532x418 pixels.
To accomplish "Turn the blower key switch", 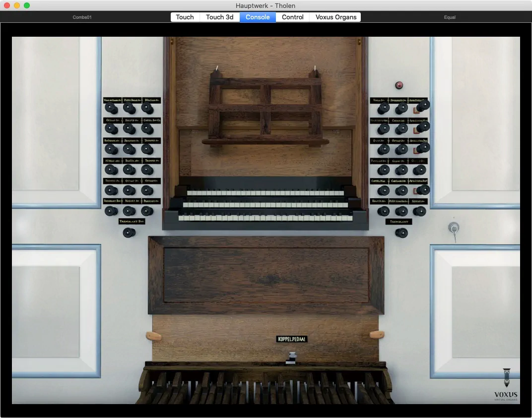I will (453, 228).
